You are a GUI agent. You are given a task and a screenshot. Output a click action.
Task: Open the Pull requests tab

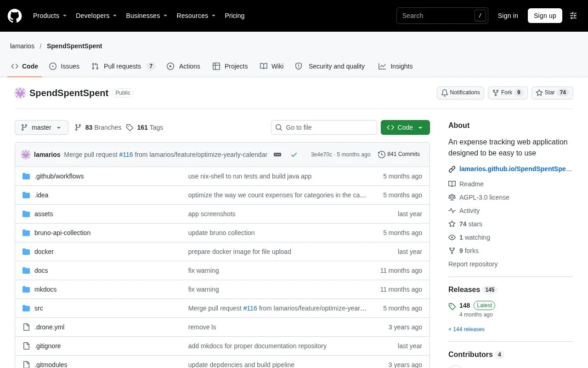pyautogui.click(x=124, y=66)
